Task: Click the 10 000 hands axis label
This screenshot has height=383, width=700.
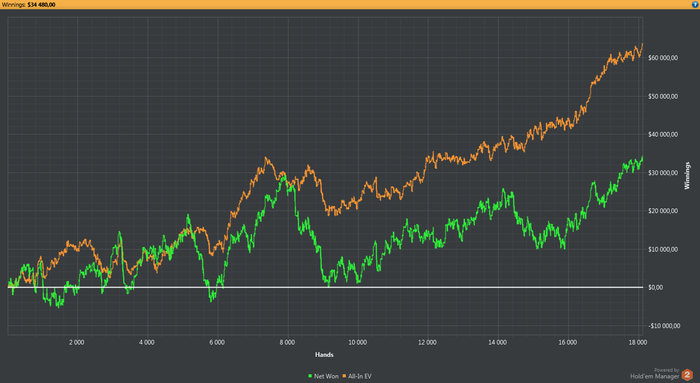Action: tap(357, 342)
